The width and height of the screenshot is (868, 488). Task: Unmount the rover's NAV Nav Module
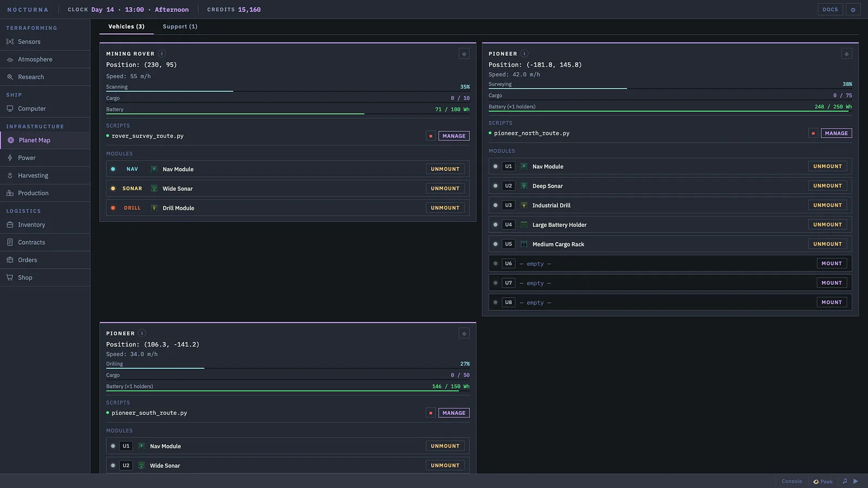(x=445, y=169)
